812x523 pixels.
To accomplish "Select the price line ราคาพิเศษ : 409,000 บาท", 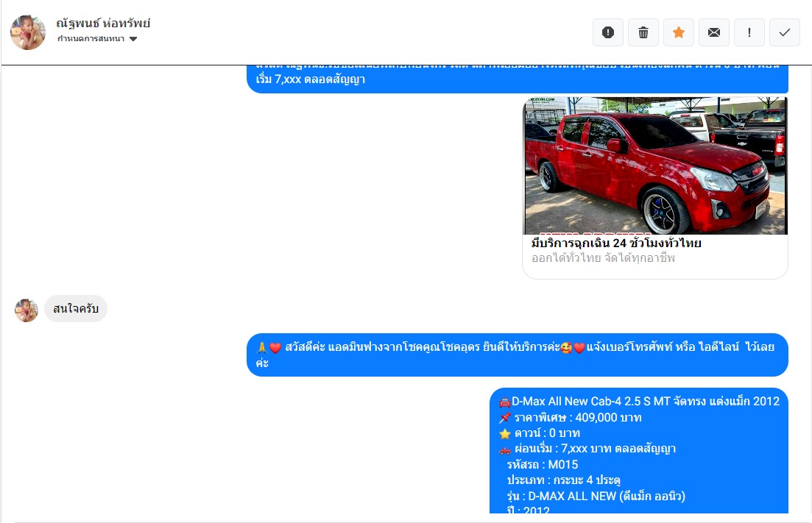I will (x=570, y=418).
